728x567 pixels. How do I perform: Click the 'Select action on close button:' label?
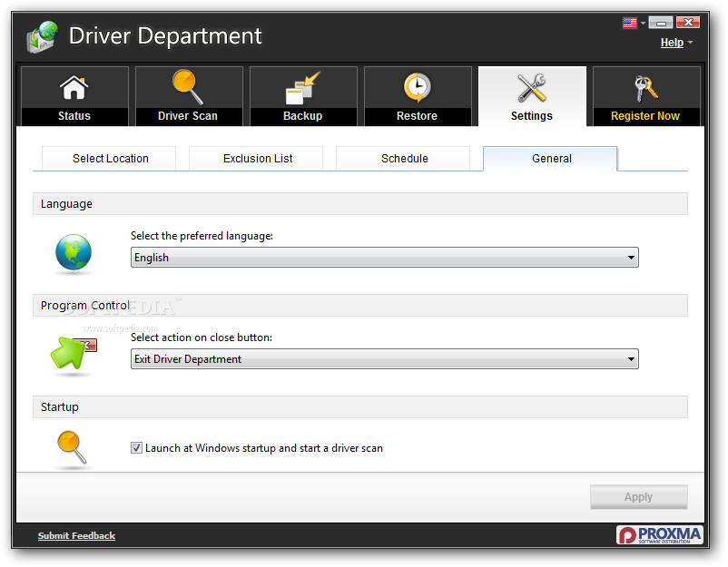202,337
